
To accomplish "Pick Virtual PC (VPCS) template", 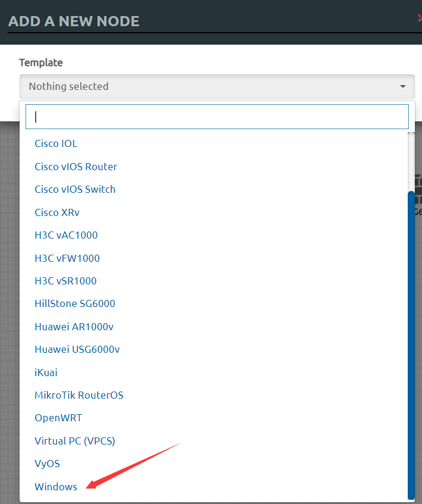I will click(x=75, y=441).
